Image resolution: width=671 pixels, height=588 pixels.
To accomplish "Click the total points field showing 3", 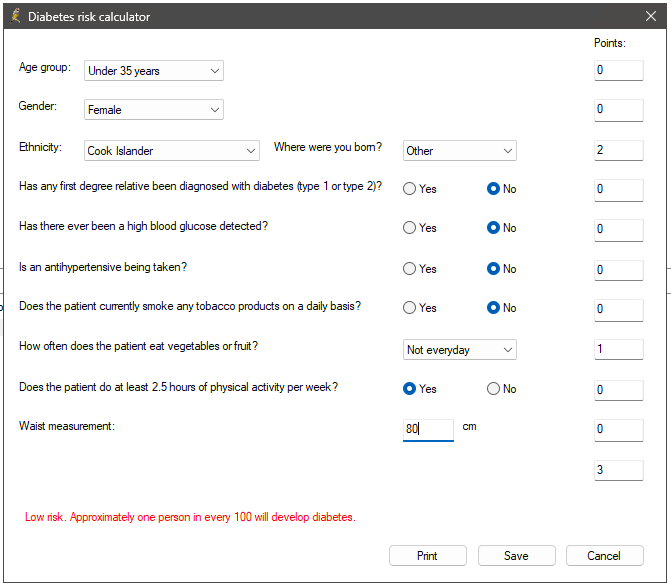I will click(618, 470).
